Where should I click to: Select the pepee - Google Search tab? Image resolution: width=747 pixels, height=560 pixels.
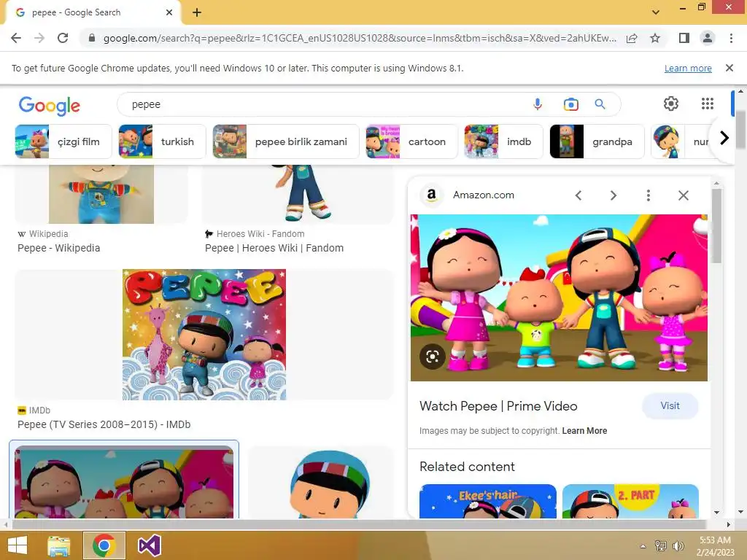93,12
